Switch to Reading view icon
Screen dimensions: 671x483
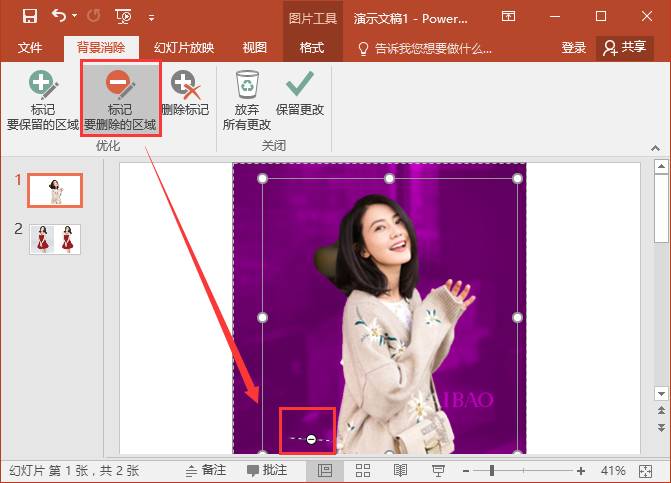[400, 471]
